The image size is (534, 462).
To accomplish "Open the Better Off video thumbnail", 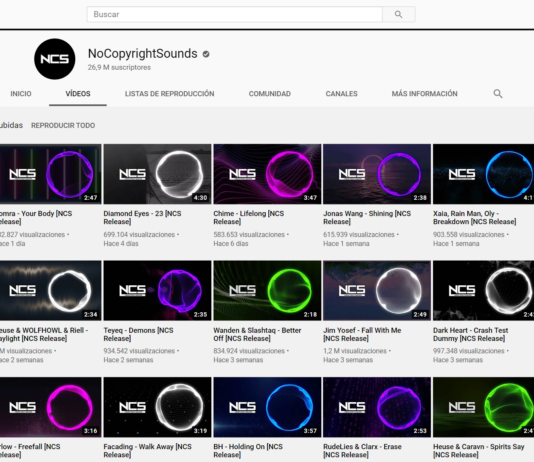I will pos(267,290).
